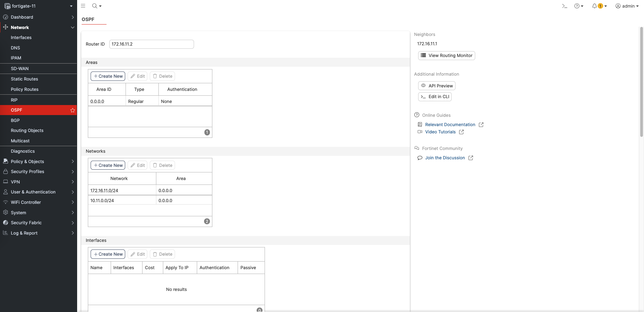The height and width of the screenshot is (312, 644).
Task: Click the notification bell icon
Action: tap(595, 6)
